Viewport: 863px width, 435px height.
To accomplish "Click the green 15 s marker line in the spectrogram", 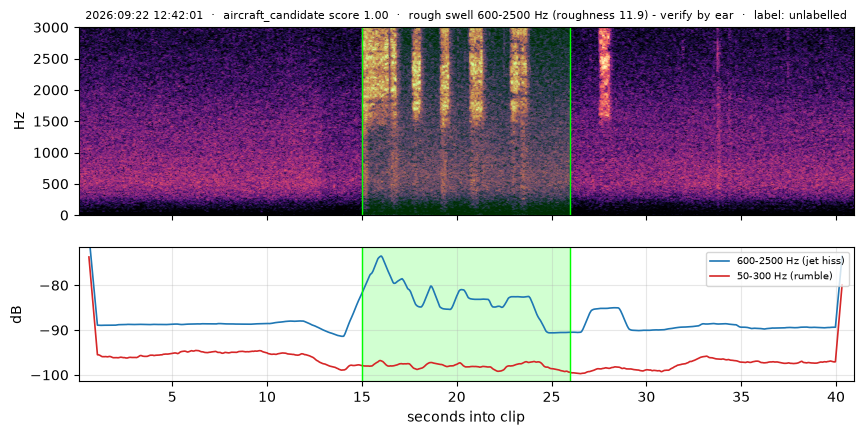I will point(362,121).
